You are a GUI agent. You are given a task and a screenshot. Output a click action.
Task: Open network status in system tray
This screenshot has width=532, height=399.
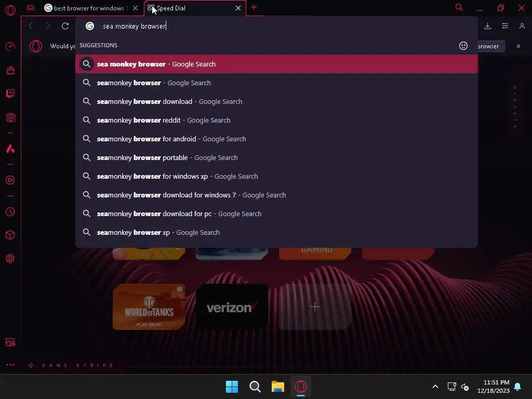tap(451, 387)
